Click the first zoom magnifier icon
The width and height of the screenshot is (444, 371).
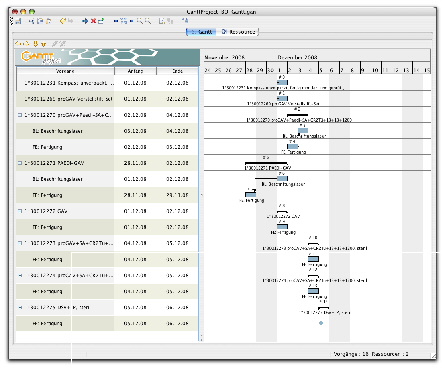click(x=140, y=21)
